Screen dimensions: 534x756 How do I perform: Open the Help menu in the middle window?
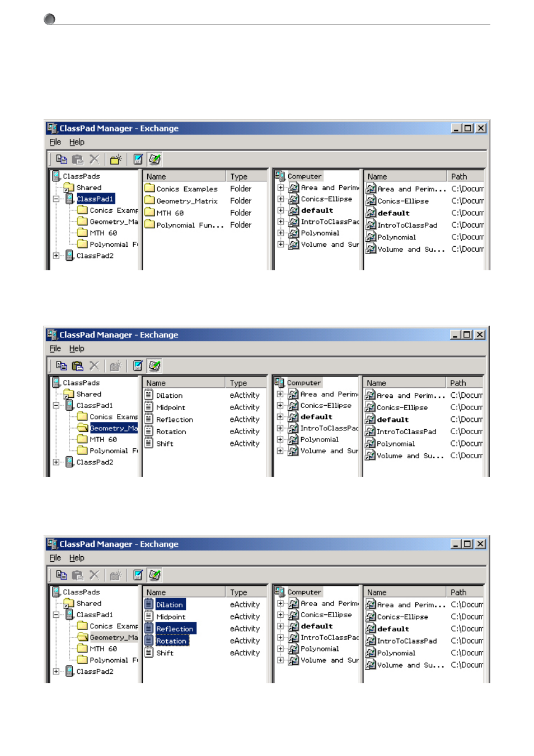(x=77, y=349)
